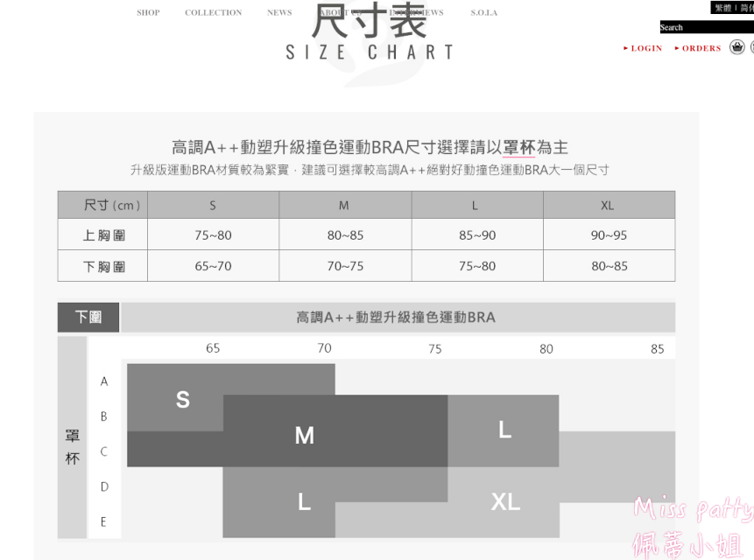
Task: Click the S size block in chart
Action: tap(182, 400)
